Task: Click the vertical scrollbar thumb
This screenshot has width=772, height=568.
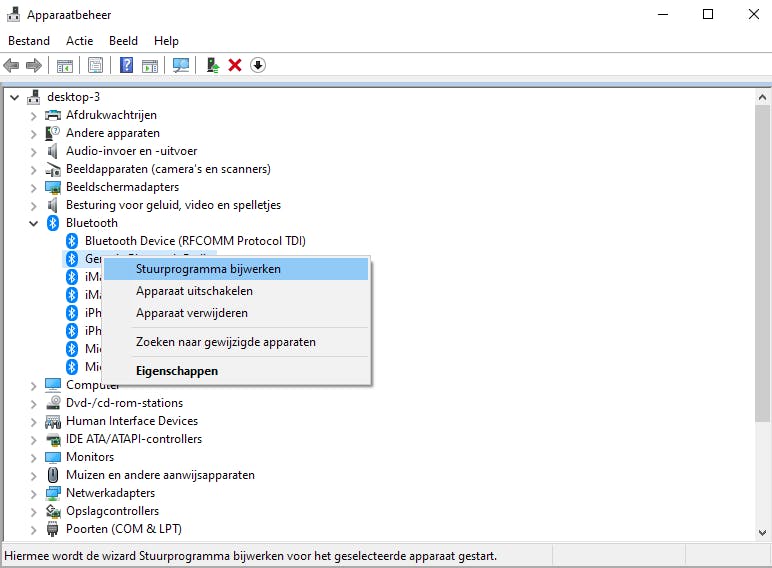Action: [762, 263]
